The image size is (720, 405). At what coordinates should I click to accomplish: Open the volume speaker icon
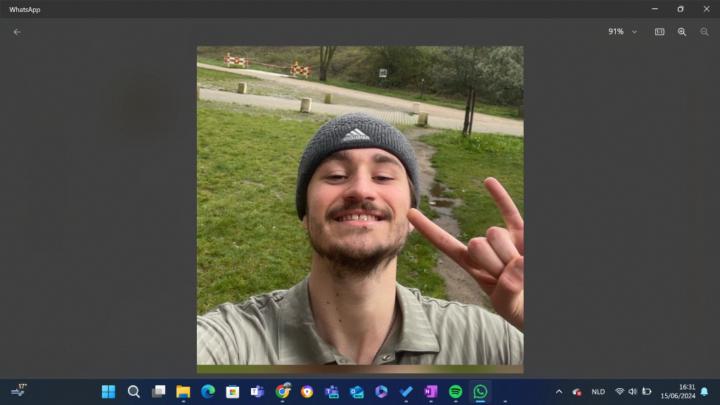tap(633, 392)
